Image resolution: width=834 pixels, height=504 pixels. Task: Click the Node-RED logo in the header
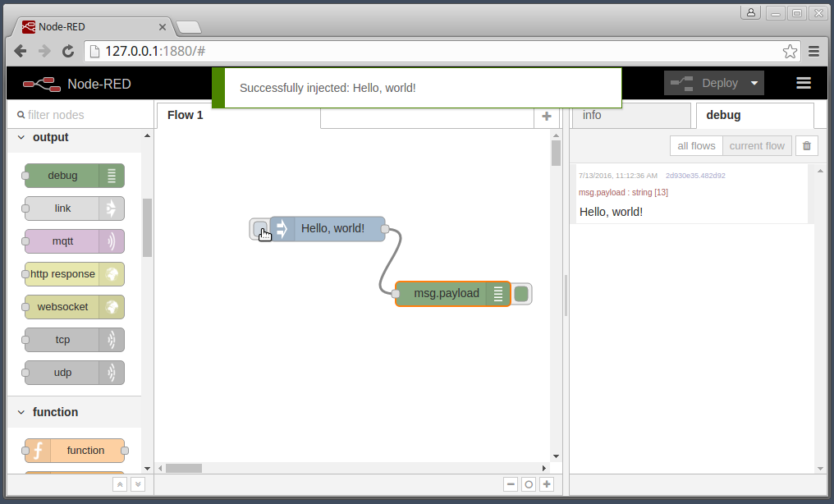point(42,84)
